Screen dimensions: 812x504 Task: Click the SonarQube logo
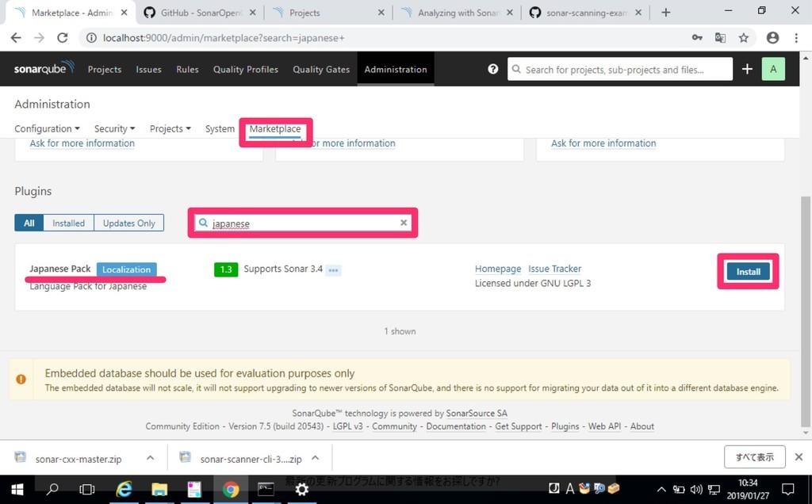pyautogui.click(x=44, y=68)
